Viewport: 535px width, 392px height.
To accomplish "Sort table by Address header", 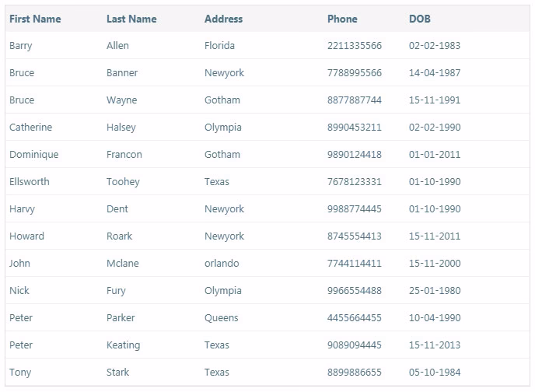I will point(223,19).
